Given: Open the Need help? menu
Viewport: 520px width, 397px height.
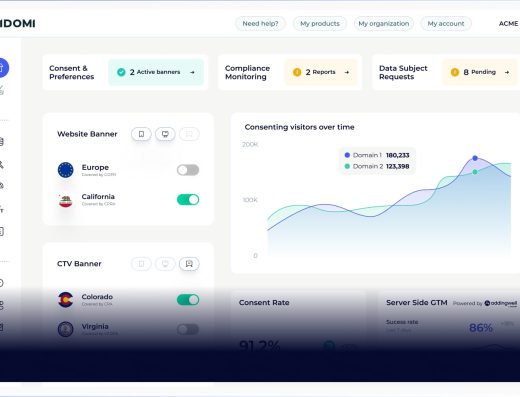Looking at the screenshot, I should (260, 24).
